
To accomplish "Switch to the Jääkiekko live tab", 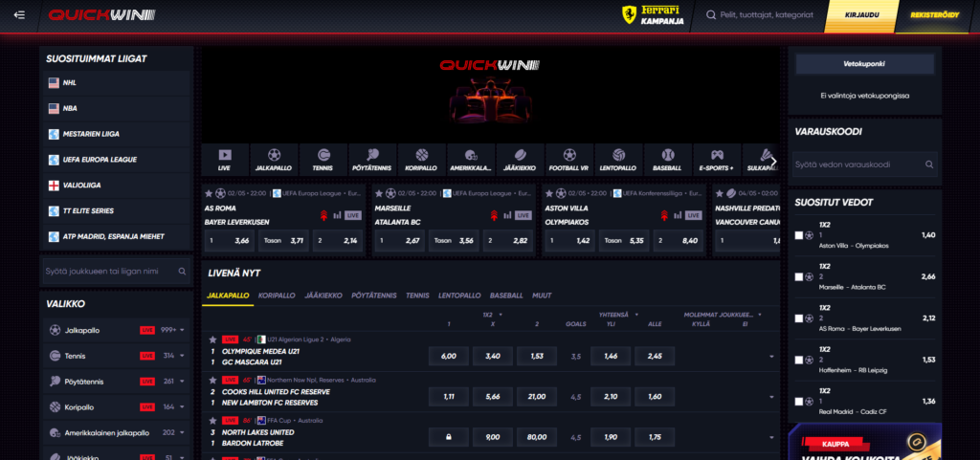I will 323,296.
